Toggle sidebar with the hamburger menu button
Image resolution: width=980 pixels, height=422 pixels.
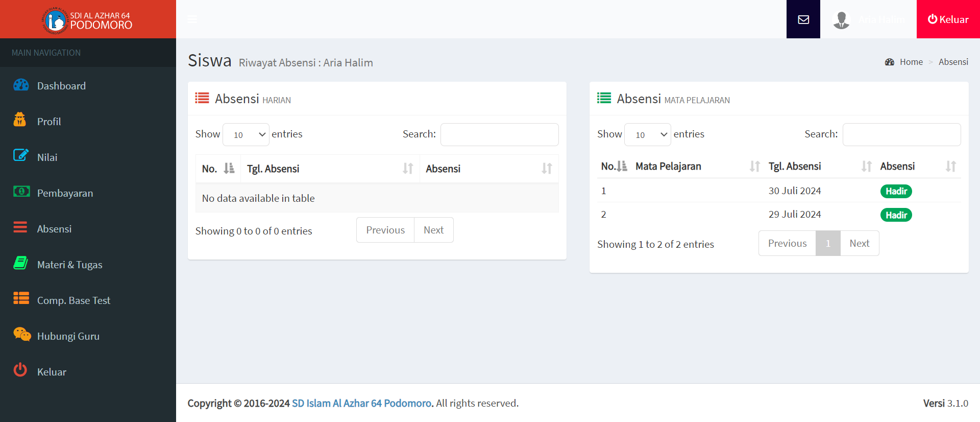click(192, 19)
